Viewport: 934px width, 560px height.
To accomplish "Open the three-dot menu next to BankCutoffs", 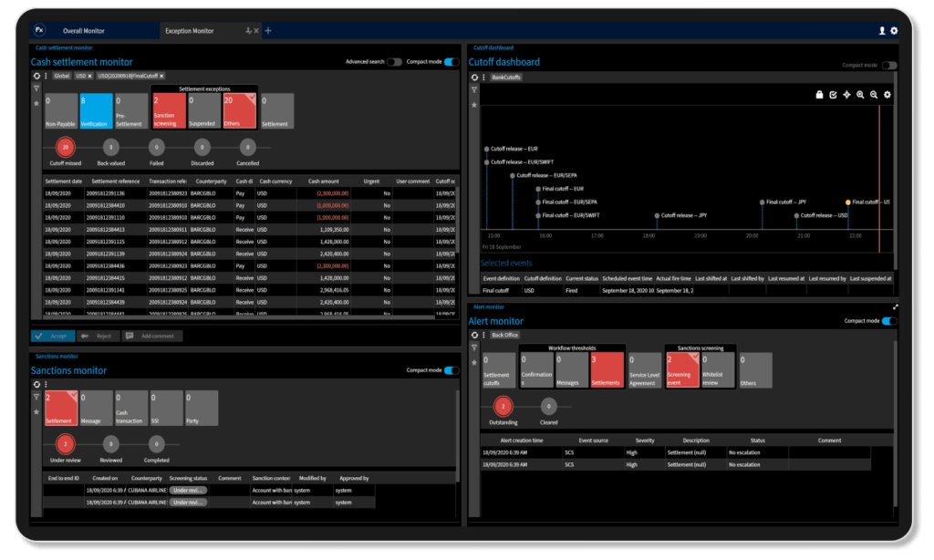I will 483,77.
